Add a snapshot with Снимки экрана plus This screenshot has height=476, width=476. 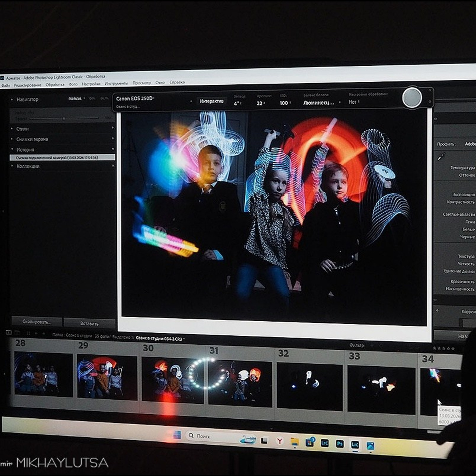click(x=113, y=138)
